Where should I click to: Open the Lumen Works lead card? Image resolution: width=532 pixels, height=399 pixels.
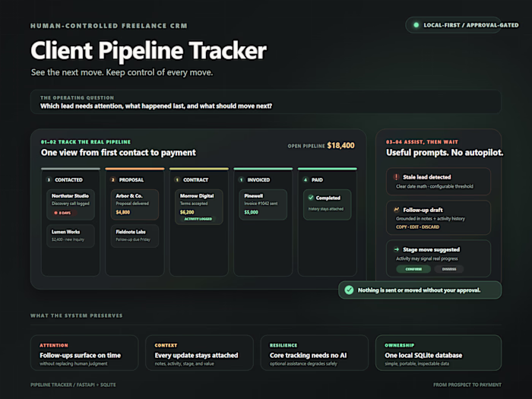(71, 236)
